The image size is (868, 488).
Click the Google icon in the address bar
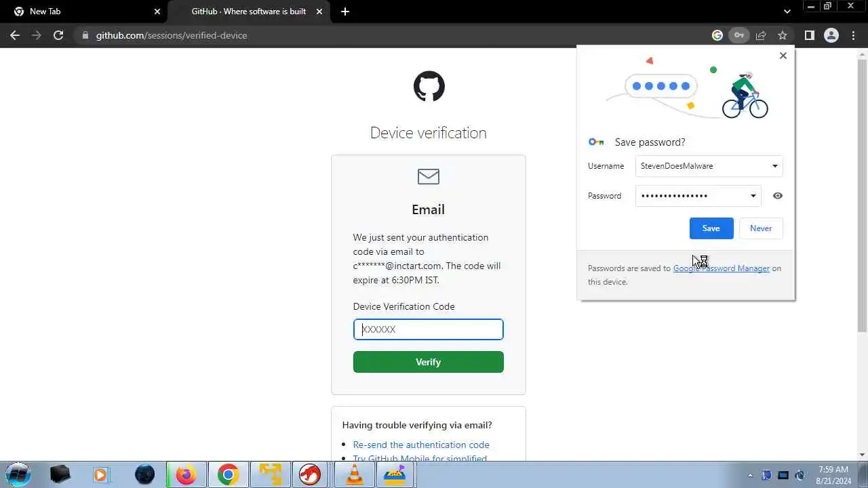(717, 35)
